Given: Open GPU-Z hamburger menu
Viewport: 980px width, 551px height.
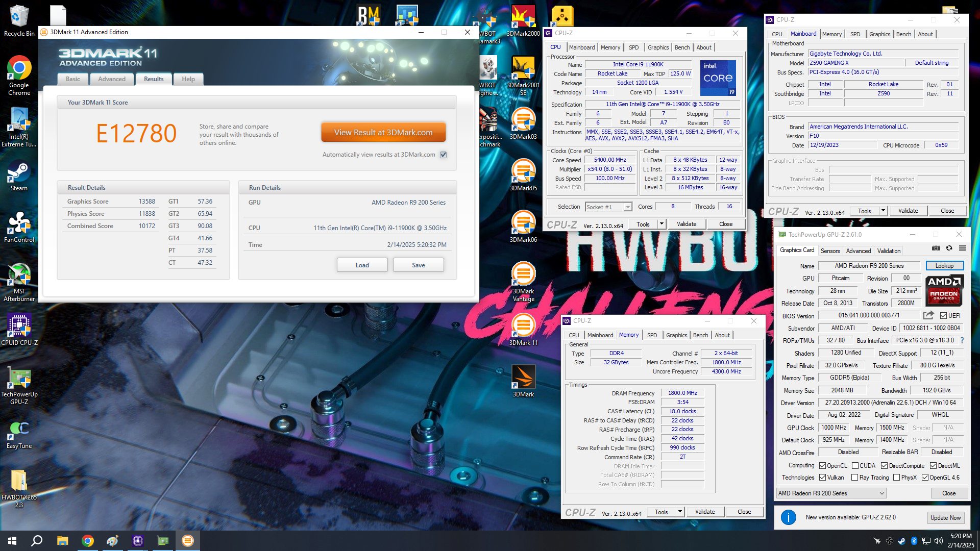Looking at the screenshot, I should point(962,248).
